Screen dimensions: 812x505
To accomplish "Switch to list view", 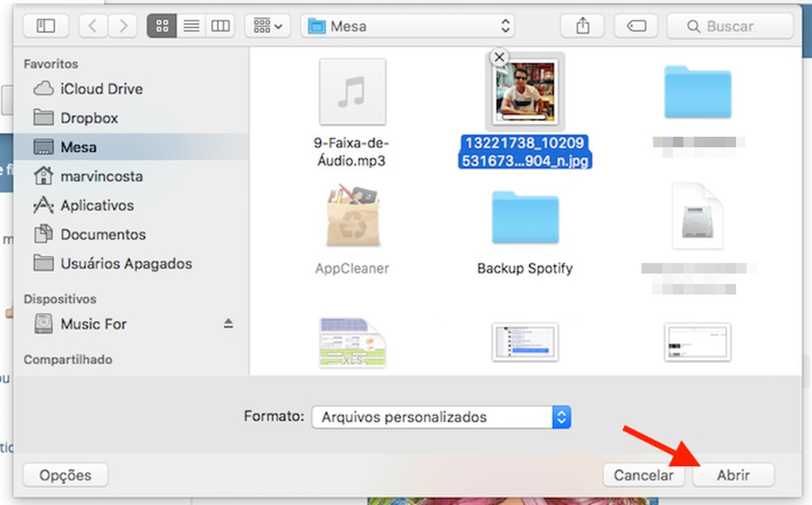I will coord(191,26).
